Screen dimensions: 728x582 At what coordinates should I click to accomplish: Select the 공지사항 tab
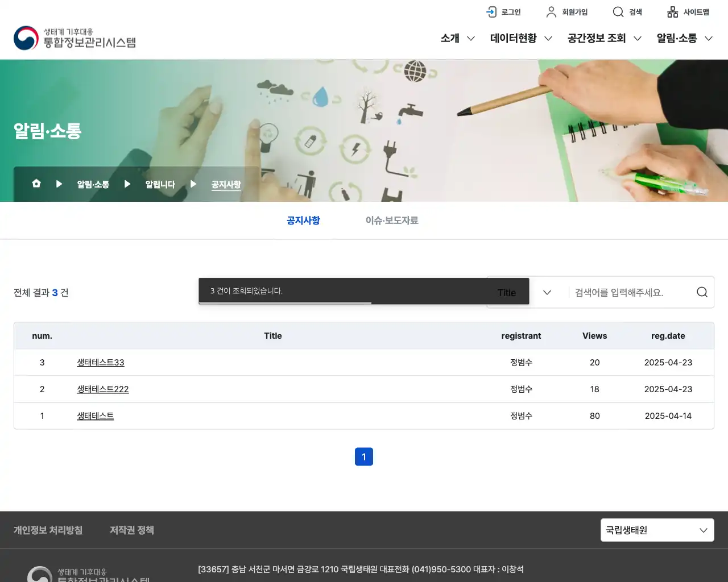pyautogui.click(x=303, y=221)
